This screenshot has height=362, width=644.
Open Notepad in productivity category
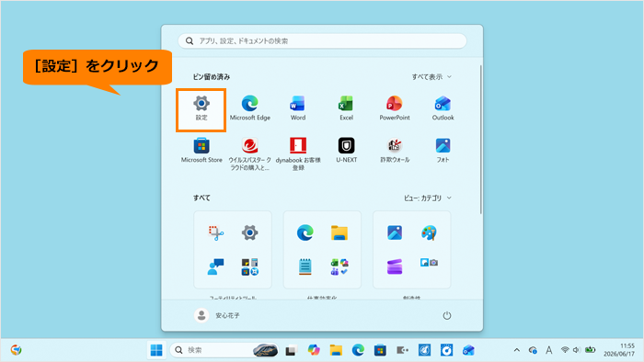point(305,266)
